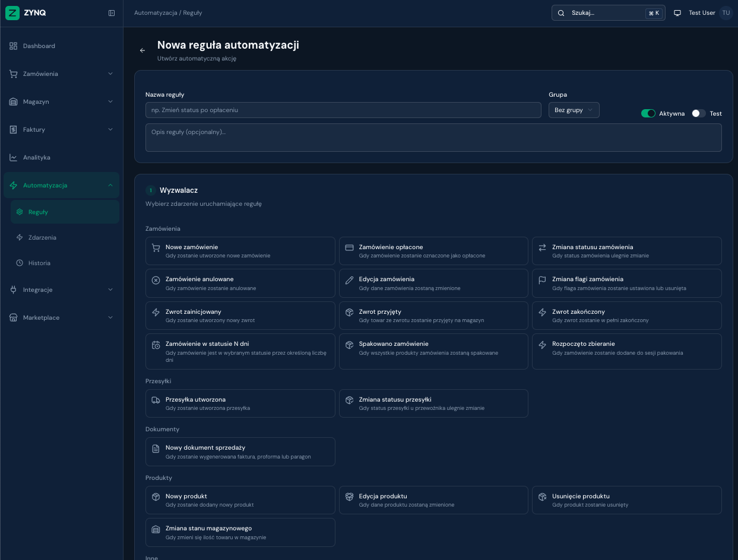The height and width of the screenshot is (560, 738).
Task: Click the Magazyn warehouse icon in the sidebar
Action: (x=14, y=101)
